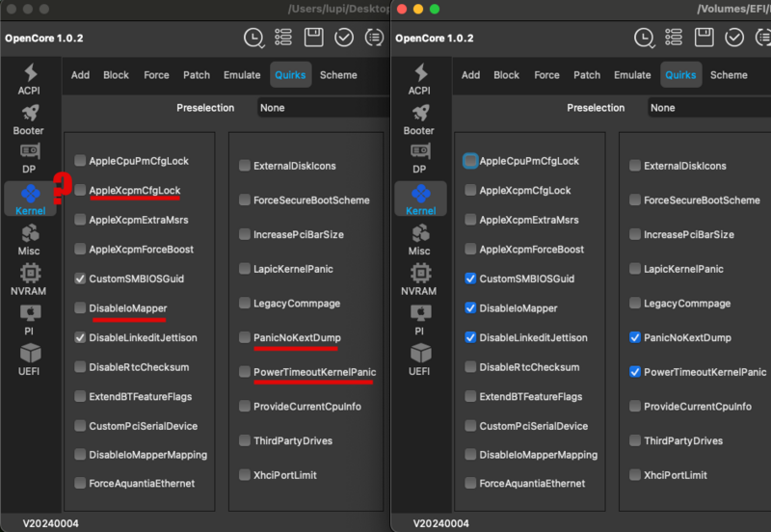The image size is (771, 532).
Task: Enable XhciPortLimit in right window
Action: point(635,475)
